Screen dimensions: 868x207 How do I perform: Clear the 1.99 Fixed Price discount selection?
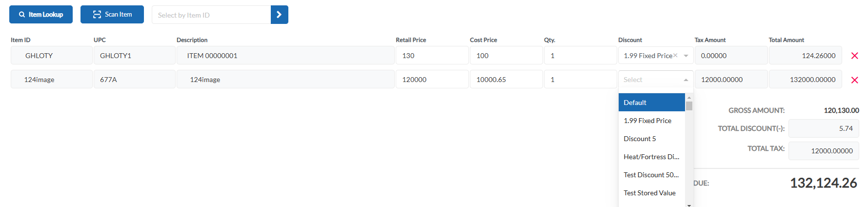click(675, 55)
